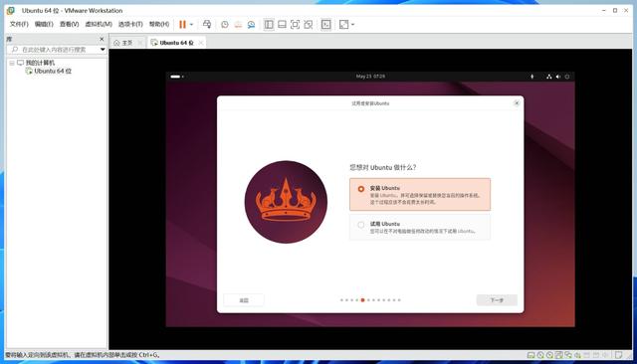Focus the library search input field
The width and height of the screenshot is (637, 364).
tap(56, 49)
